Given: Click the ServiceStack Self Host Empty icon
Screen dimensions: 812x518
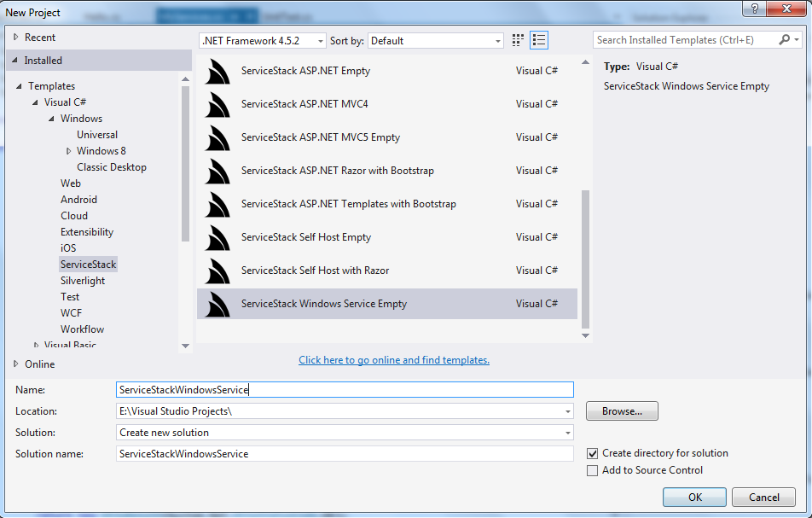Looking at the screenshot, I should [217, 238].
